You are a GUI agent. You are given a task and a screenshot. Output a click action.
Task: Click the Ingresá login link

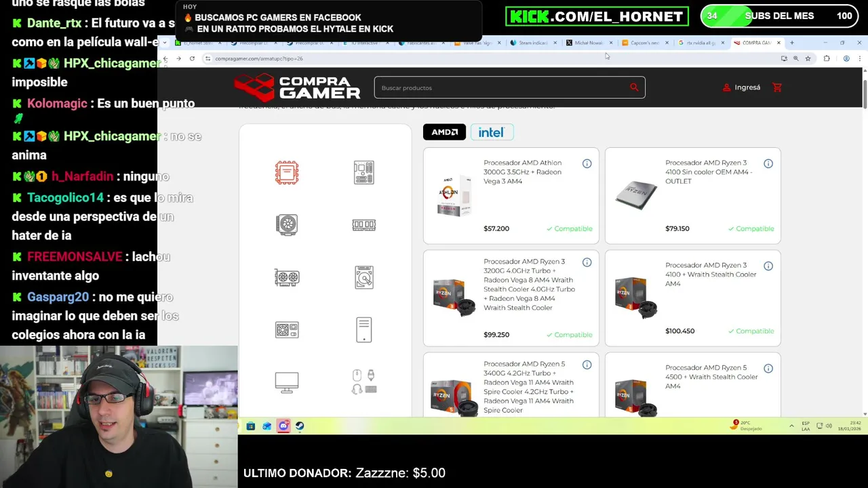coord(741,87)
